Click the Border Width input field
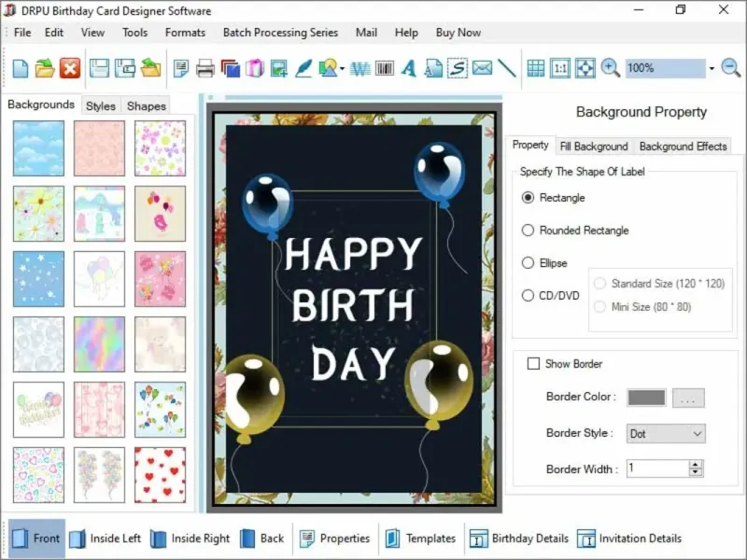This screenshot has width=747, height=560. point(657,469)
